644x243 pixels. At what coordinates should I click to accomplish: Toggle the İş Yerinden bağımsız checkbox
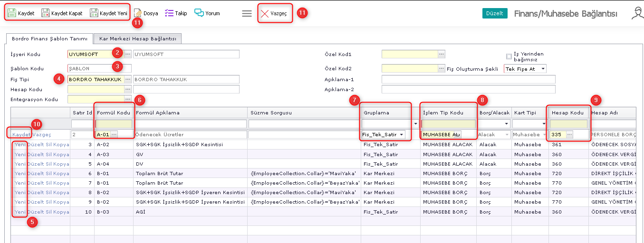pyautogui.click(x=509, y=56)
